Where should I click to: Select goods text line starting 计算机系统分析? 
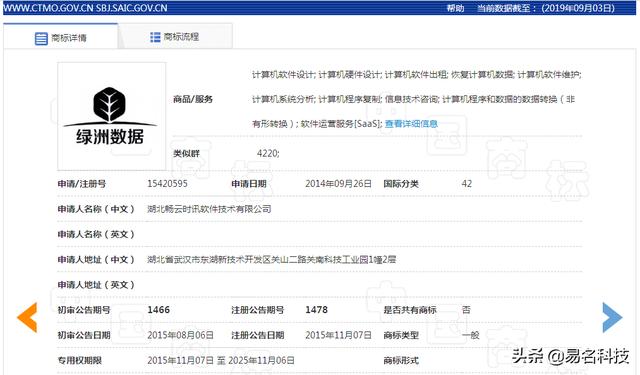pyautogui.click(x=413, y=99)
